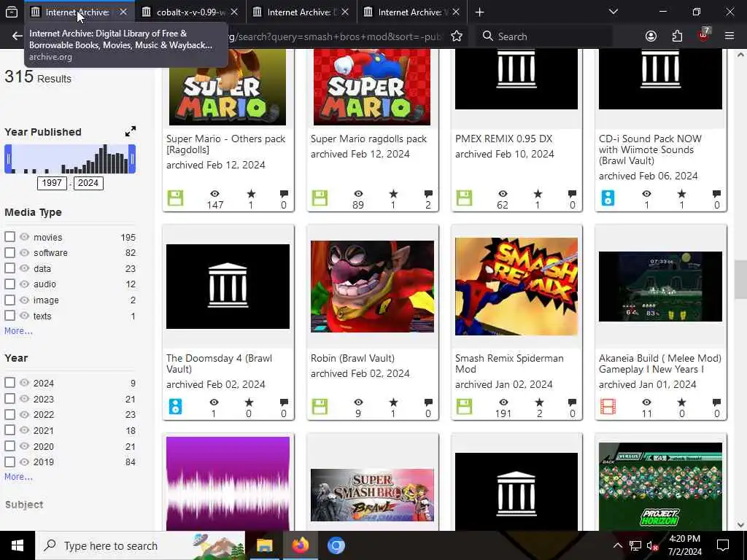
Task: Open the uBlock extension icon with badge 7
Action: 704,35
